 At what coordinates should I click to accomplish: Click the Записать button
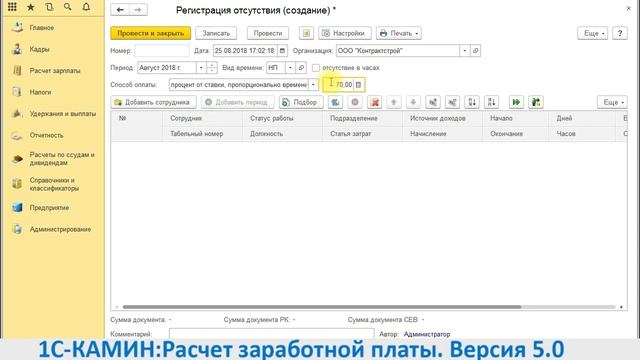[216, 33]
